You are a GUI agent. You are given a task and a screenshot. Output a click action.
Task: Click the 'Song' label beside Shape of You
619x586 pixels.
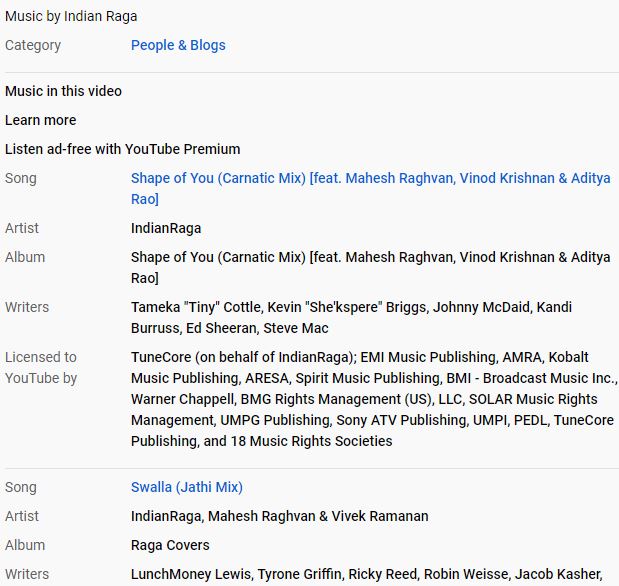coord(21,178)
